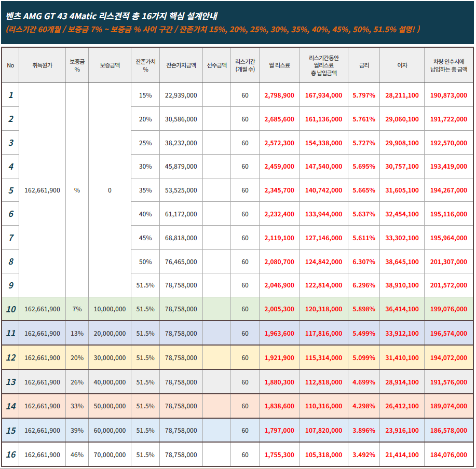Click interest rate 4.298%
This screenshot has width=476, height=469.
click(x=364, y=406)
